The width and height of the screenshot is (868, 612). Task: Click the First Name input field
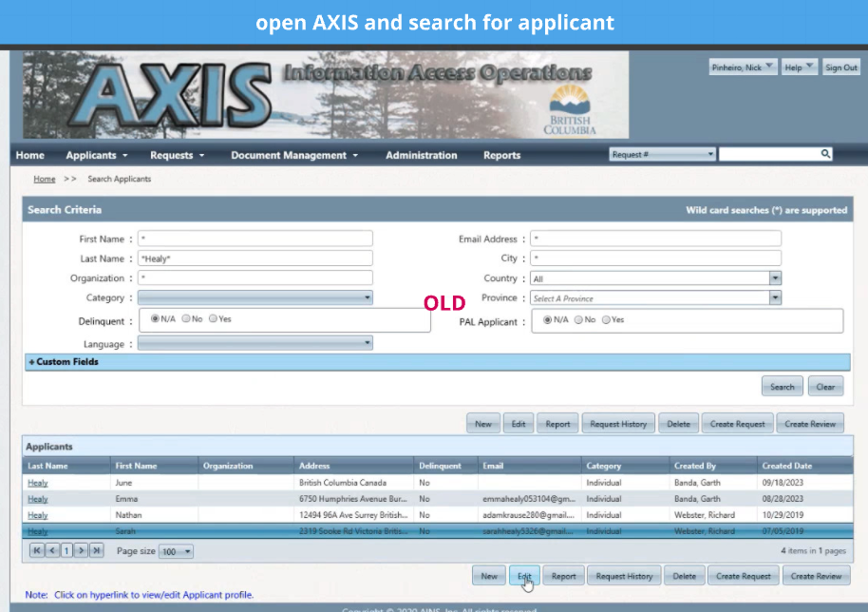point(255,239)
